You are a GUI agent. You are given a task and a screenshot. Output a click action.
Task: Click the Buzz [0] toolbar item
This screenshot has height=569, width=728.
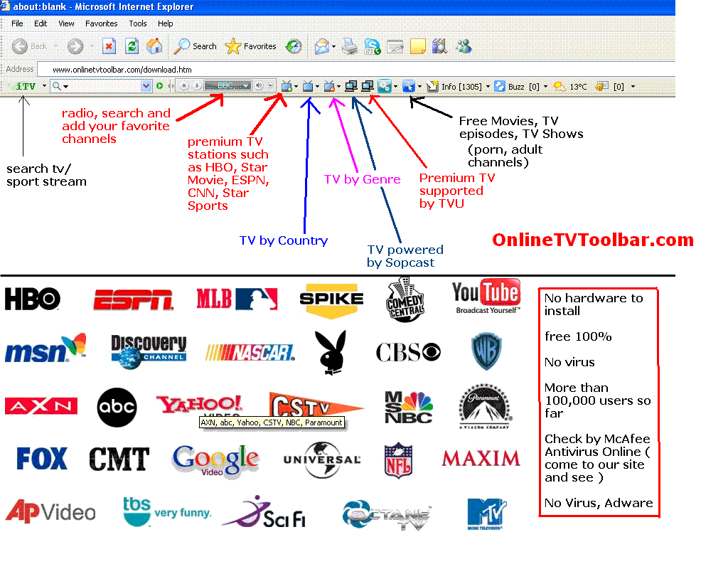point(517,86)
